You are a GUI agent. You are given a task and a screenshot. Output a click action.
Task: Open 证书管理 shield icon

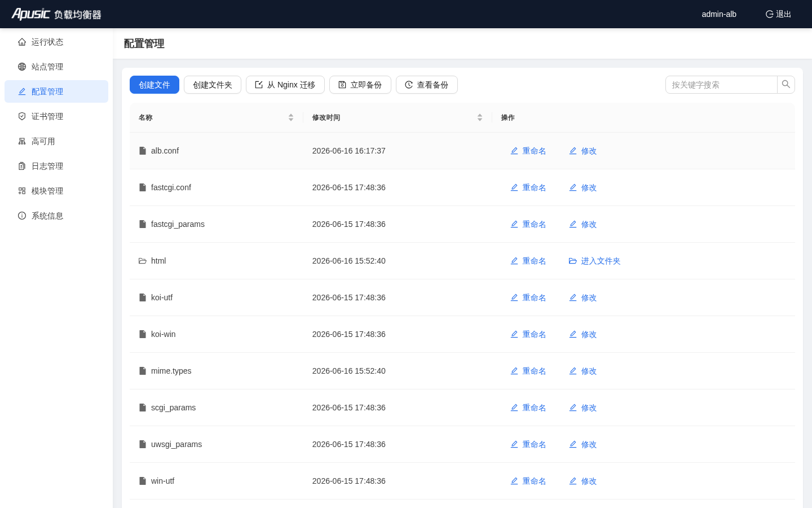click(x=22, y=116)
